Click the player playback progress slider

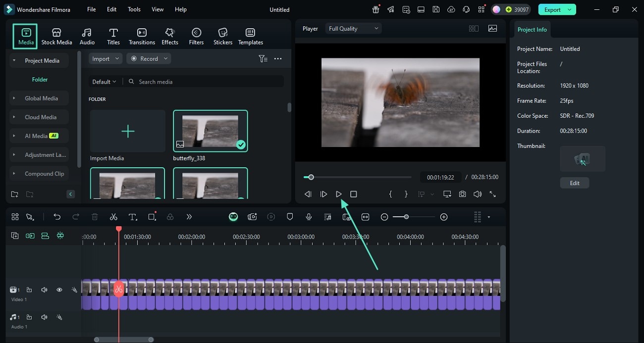(358, 177)
